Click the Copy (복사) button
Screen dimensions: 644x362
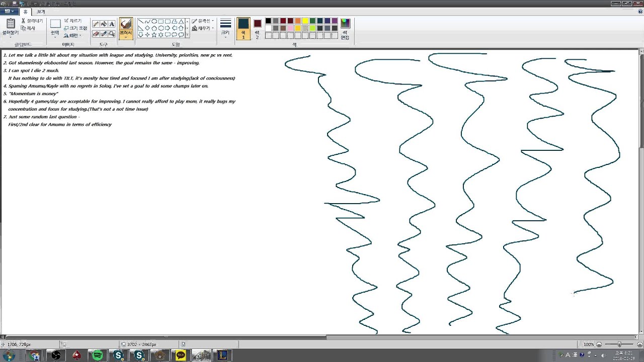[28, 28]
